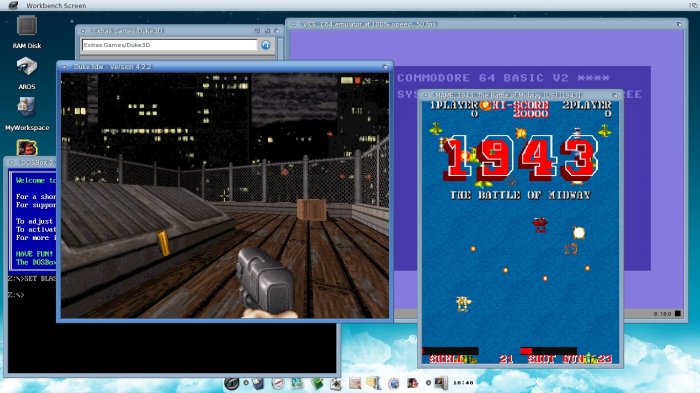Open the AROS disk desktop icon
Image resolution: width=700 pixels, height=393 pixels.
click(x=26, y=73)
